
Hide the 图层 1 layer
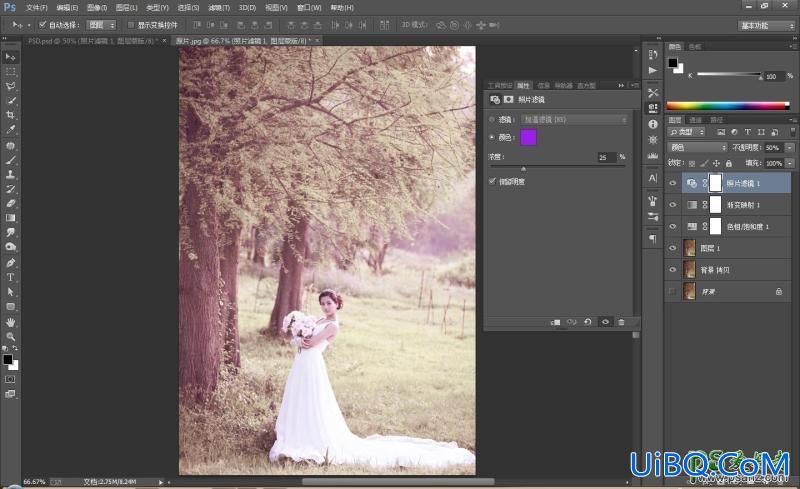coord(672,248)
